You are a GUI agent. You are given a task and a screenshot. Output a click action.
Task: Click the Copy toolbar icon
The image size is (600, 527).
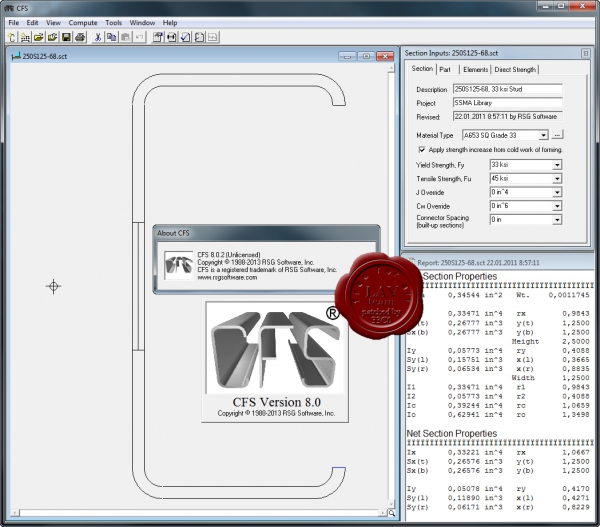(111, 37)
